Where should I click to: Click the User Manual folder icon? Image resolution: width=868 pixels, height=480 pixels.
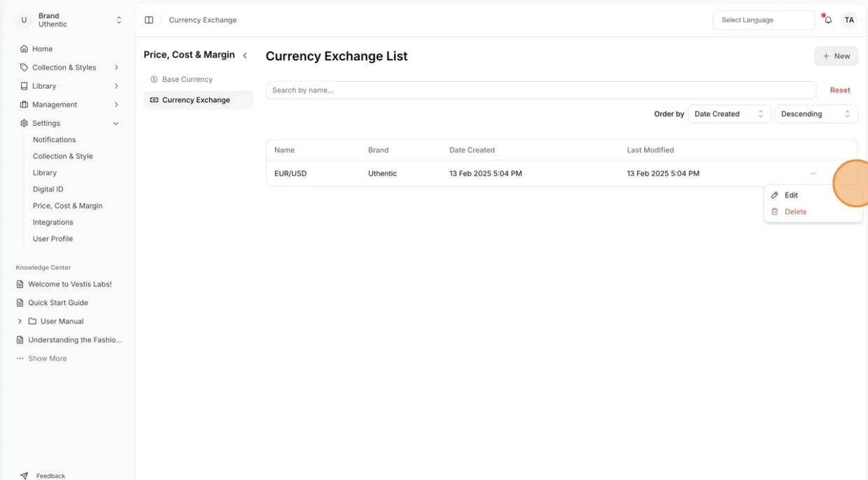tap(32, 322)
